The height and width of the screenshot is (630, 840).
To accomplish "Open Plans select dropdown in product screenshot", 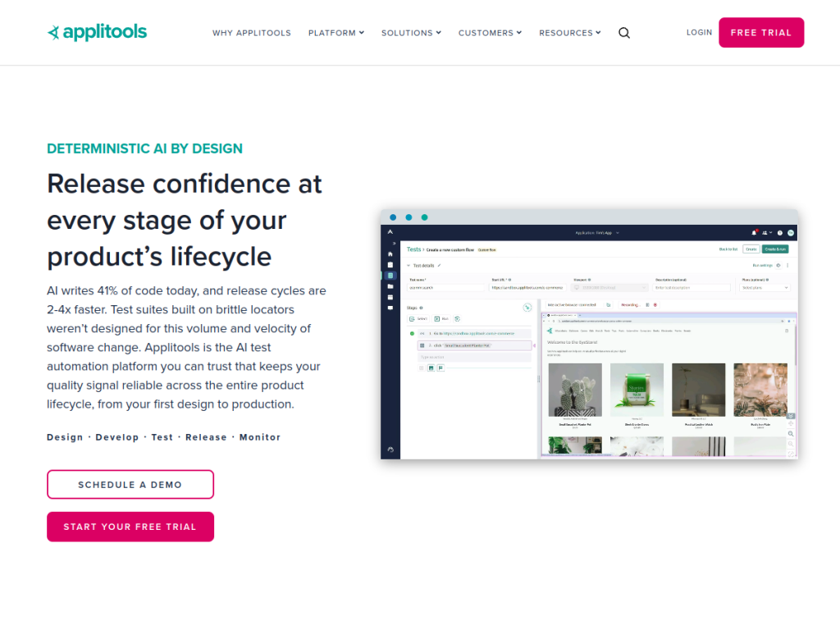I will (x=765, y=288).
